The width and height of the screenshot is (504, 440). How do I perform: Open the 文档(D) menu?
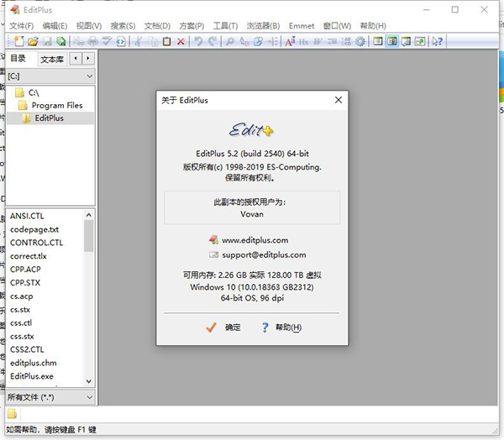[x=158, y=26]
